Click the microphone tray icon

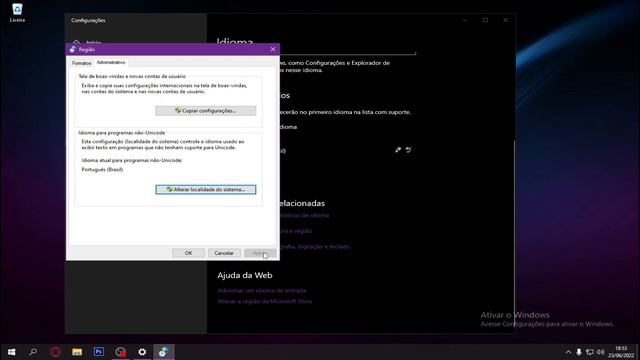(579, 352)
